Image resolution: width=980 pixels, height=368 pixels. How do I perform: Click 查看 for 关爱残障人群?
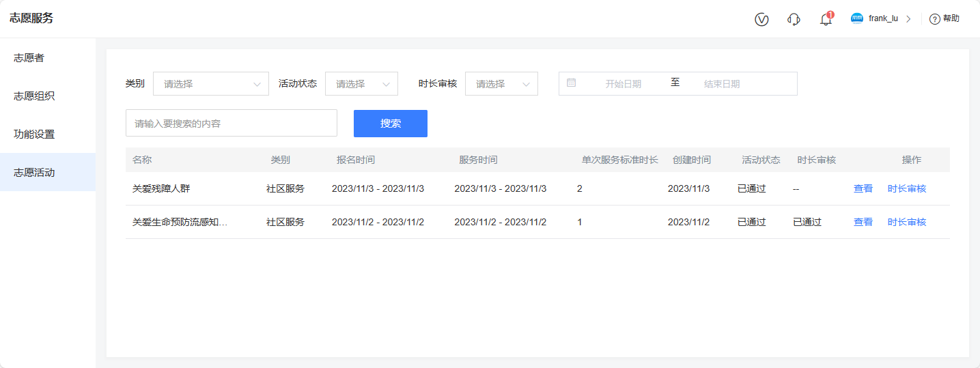[863, 188]
